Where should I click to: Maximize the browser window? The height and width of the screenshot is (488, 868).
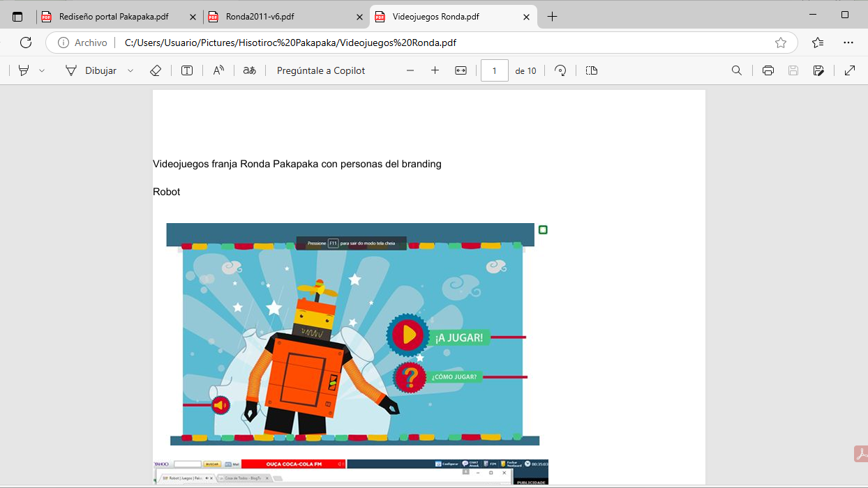click(845, 15)
